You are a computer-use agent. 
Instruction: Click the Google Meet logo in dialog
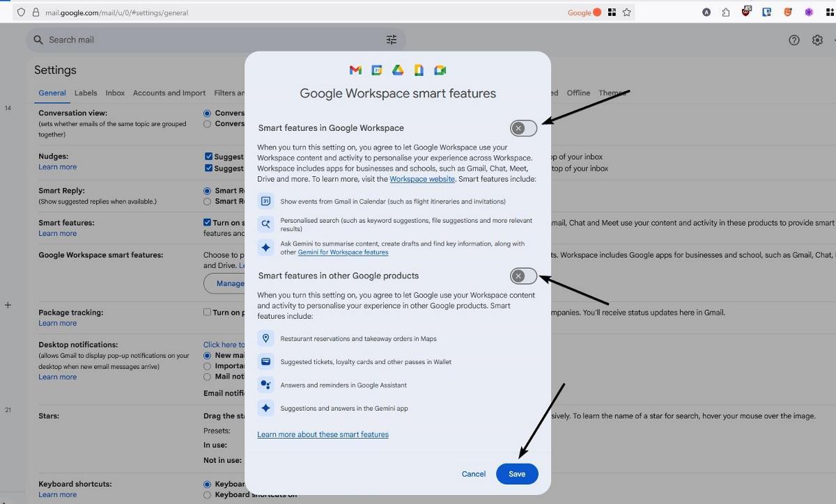tap(440, 70)
